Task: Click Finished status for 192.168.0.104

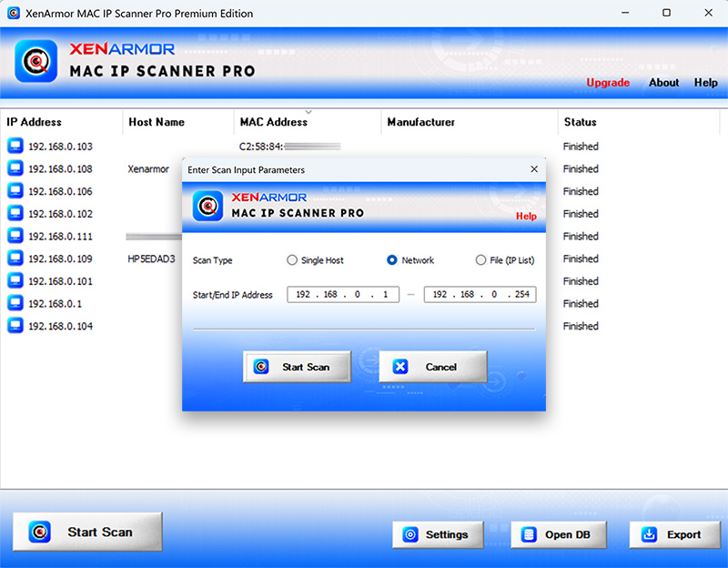Action: point(581,326)
